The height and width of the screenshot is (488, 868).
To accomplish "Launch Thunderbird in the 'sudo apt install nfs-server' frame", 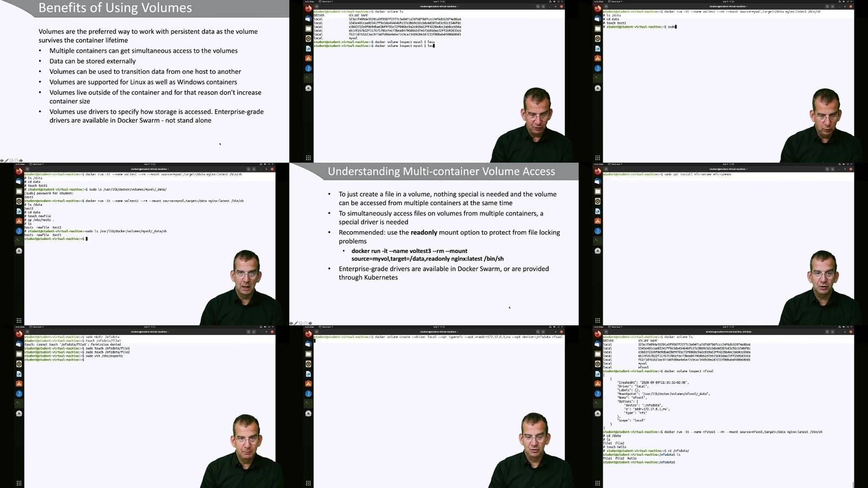I will click(597, 181).
